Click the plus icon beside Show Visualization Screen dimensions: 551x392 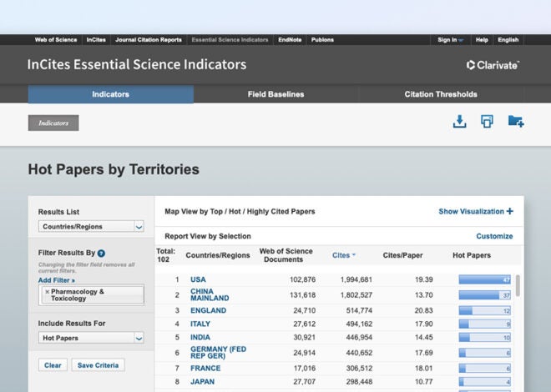(510, 212)
